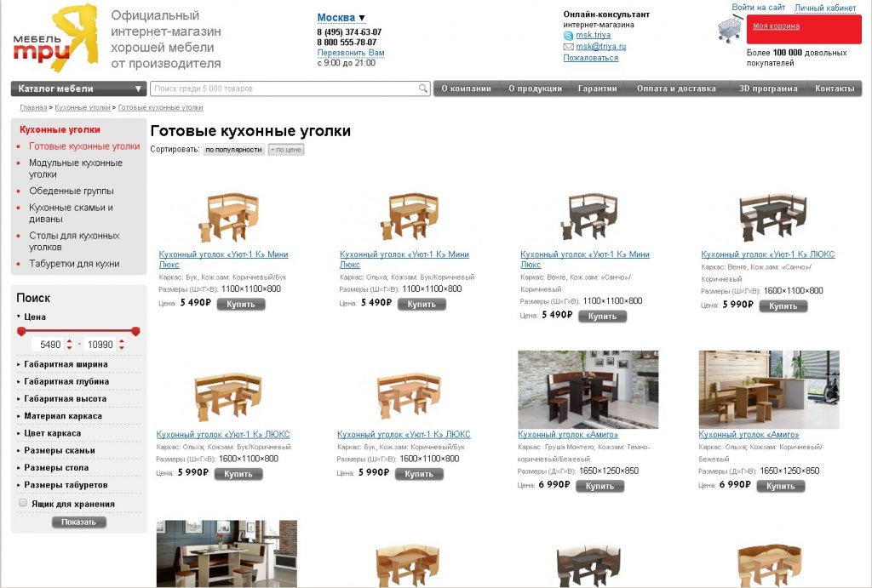Open the Амиго dark kitchen corner photo
This screenshot has height=588, width=872.
click(x=588, y=389)
